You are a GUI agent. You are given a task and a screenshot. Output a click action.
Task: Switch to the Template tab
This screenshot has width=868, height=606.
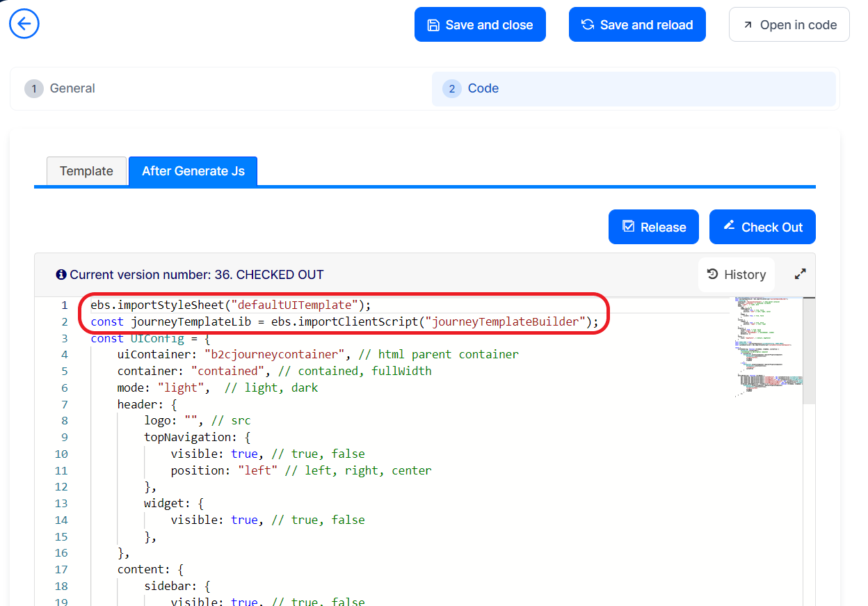coord(86,171)
